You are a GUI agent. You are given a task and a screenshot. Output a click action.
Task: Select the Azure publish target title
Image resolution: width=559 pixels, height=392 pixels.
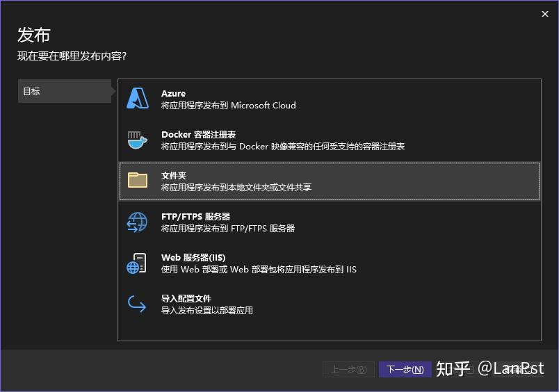173,93
